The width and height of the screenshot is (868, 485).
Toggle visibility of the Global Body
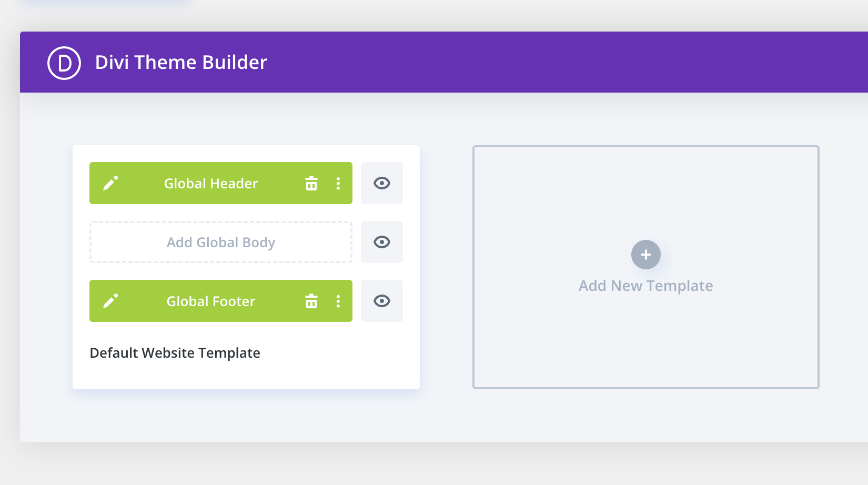[382, 242]
